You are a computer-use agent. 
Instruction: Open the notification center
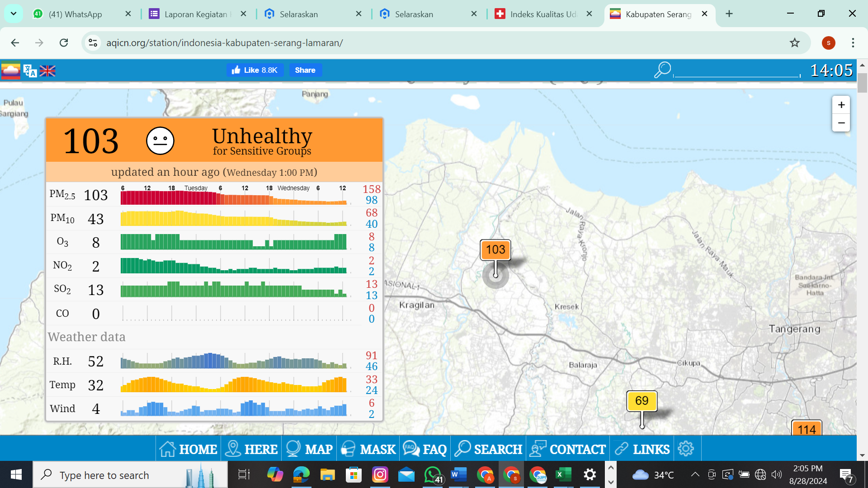847,475
